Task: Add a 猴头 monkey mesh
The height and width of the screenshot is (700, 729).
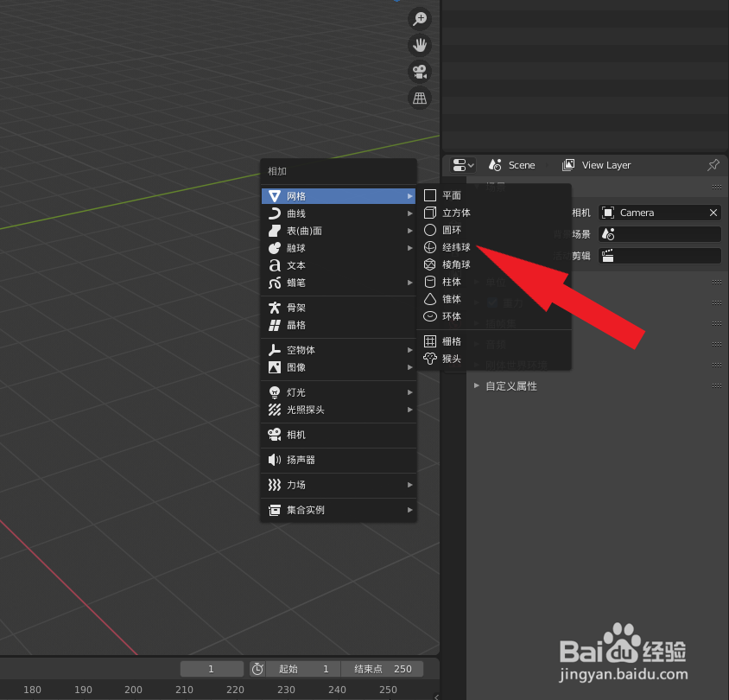Action: [x=494, y=359]
